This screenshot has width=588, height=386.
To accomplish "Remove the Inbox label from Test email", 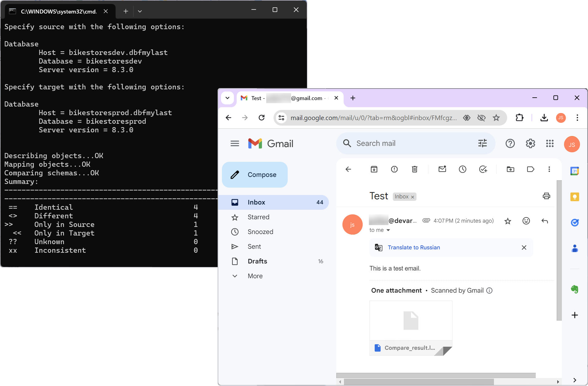I will [x=412, y=197].
